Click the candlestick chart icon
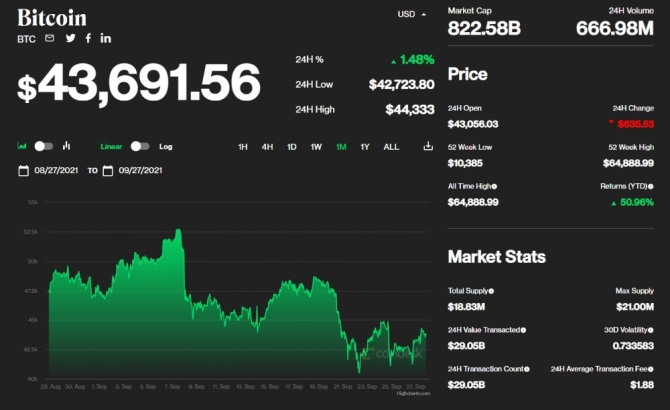Viewport: 670px width, 410px height. point(67,146)
